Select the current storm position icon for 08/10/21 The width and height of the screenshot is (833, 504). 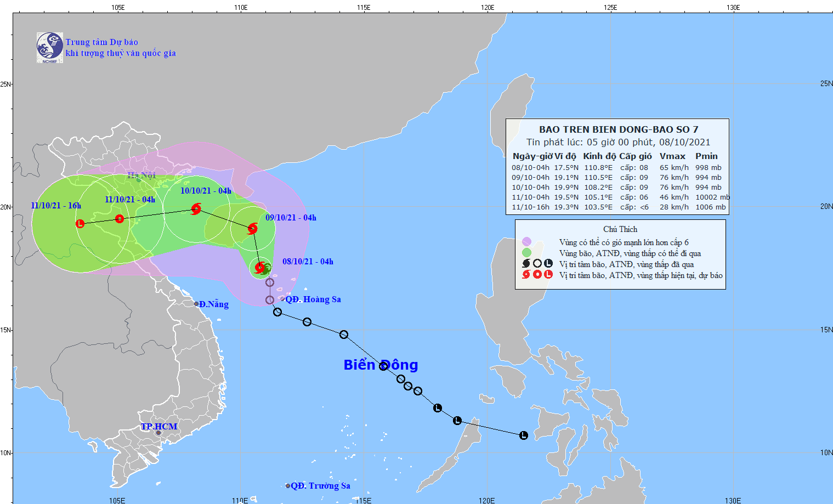click(261, 268)
